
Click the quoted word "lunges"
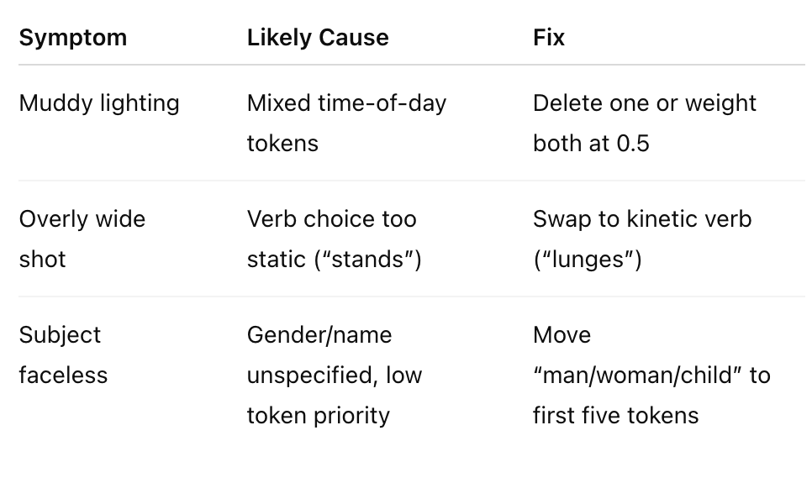click(x=588, y=260)
